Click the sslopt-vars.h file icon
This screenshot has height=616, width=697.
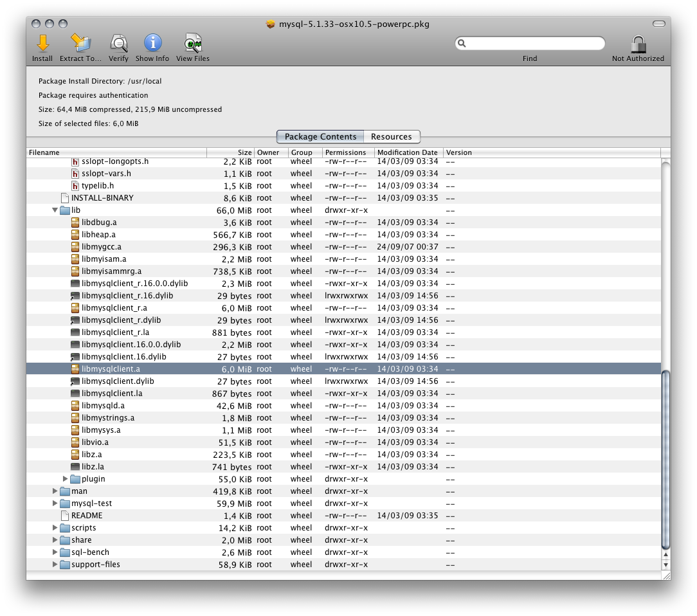click(x=75, y=174)
